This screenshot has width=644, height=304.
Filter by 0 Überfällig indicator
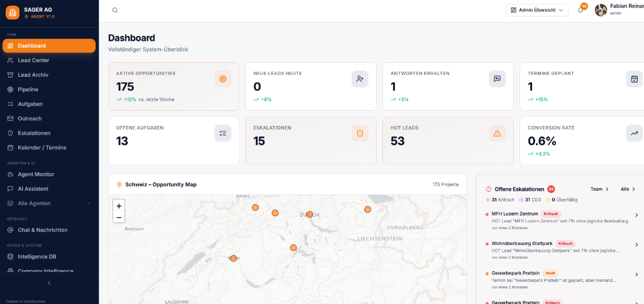[x=562, y=200]
